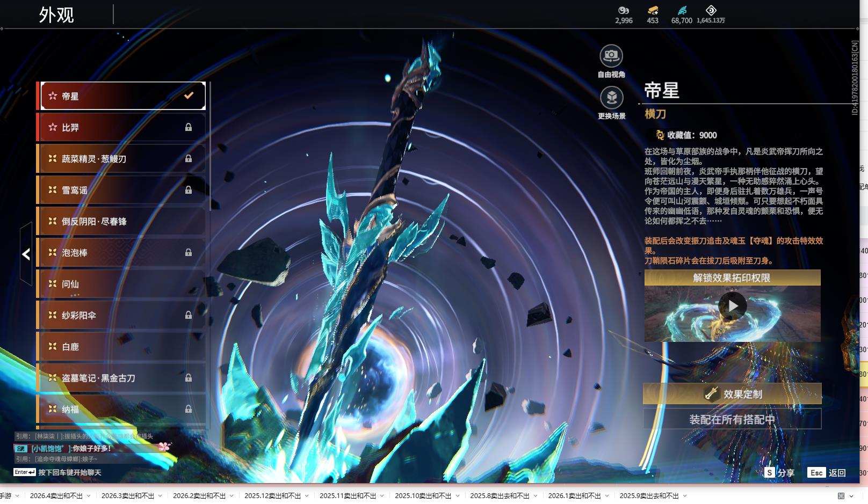Click the 收藏值 collection value icon

[660, 135]
